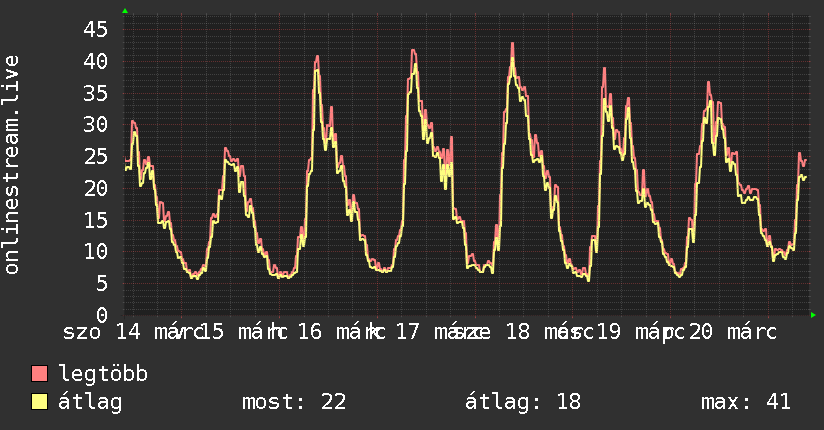This screenshot has height=430, width=824.
Task: Click the date number 17 on x-axis
Action: tap(407, 332)
